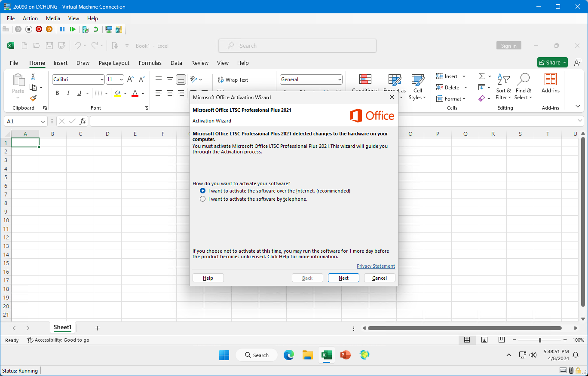Viewport: 588px width, 376px height.
Task: Click the green Reset VM icon
Action: [73, 29]
